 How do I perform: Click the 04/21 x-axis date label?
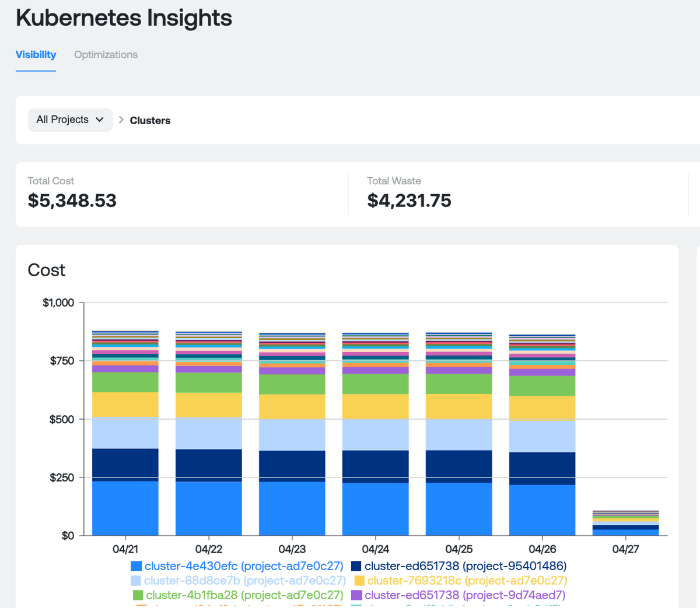coord(125,549)
